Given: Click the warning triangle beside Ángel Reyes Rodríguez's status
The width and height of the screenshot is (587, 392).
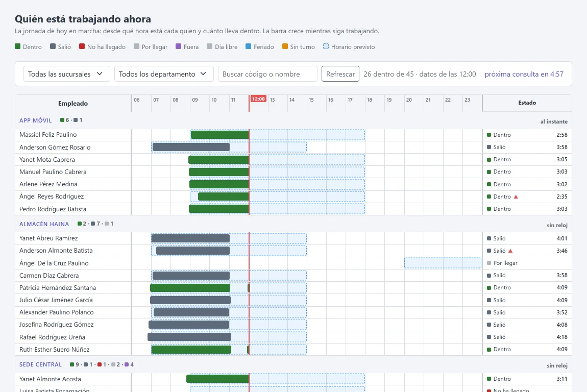Looking at the screenshot, I should (516, 197).
